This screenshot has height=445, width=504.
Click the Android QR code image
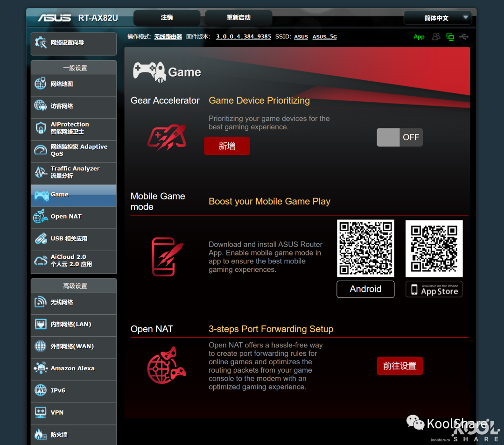click(365, 248)
